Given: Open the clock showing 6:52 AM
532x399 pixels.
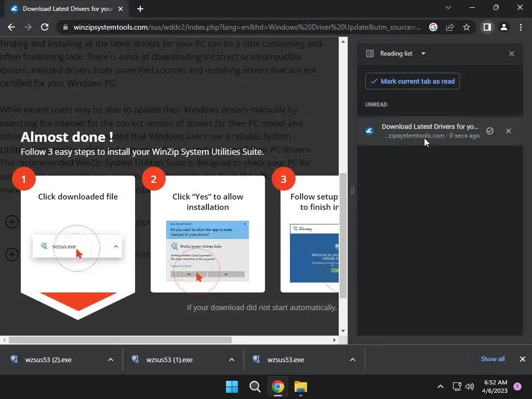Looking at the screenshot, I should pyautogui.click(x=495, y=387).
